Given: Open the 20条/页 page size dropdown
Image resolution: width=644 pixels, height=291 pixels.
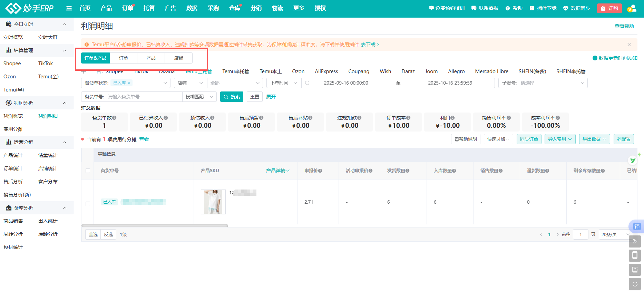Looking at the screenshot, I should pyautogui.click(x=616, y=234).
